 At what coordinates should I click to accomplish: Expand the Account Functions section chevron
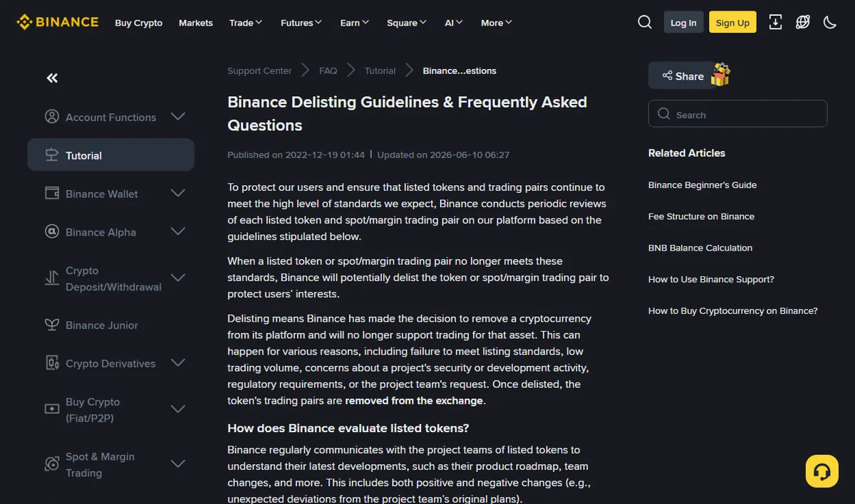tap(178, 117)
